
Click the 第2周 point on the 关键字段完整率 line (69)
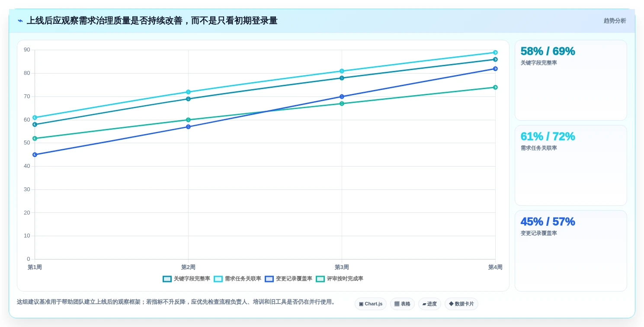coord(188,99)
